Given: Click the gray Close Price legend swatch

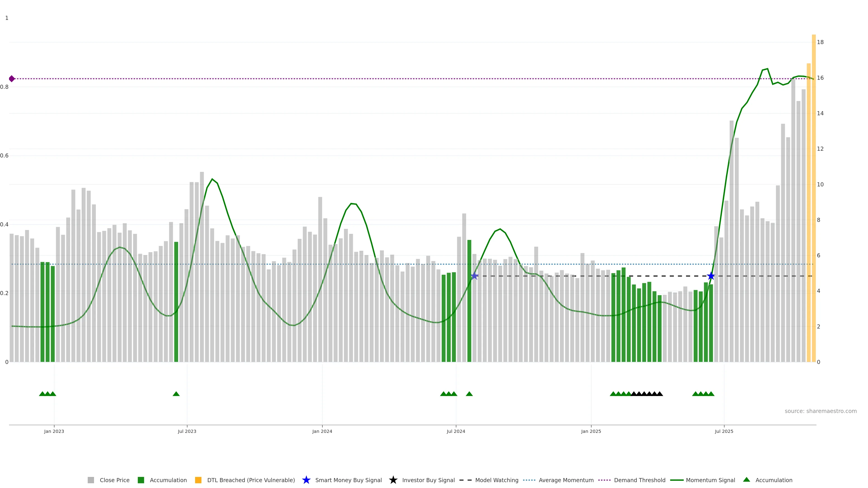Looking at the screenshot, I should click(91, 480).
